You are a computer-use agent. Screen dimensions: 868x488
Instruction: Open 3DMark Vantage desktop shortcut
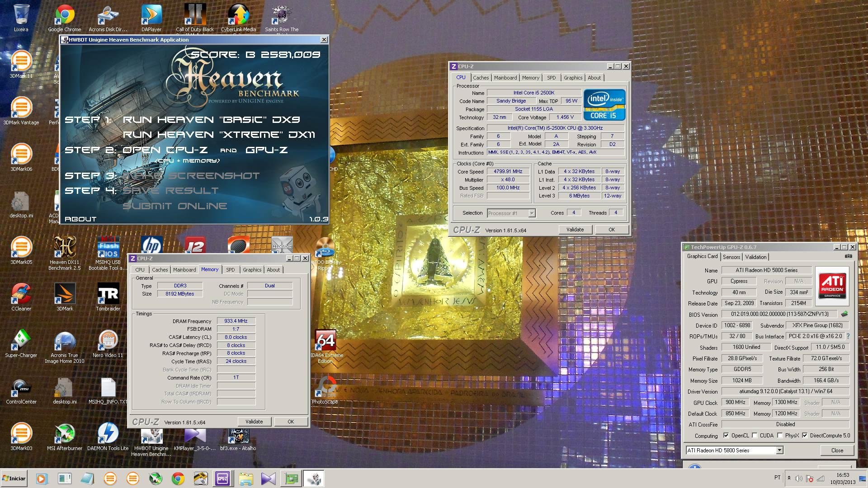pos(21,111)
